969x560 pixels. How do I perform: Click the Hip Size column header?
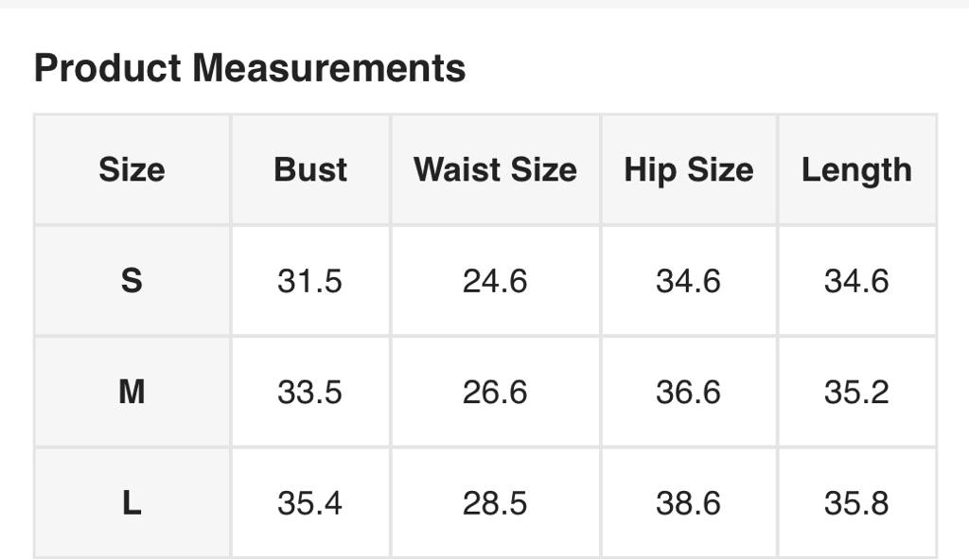coord(688,170)
